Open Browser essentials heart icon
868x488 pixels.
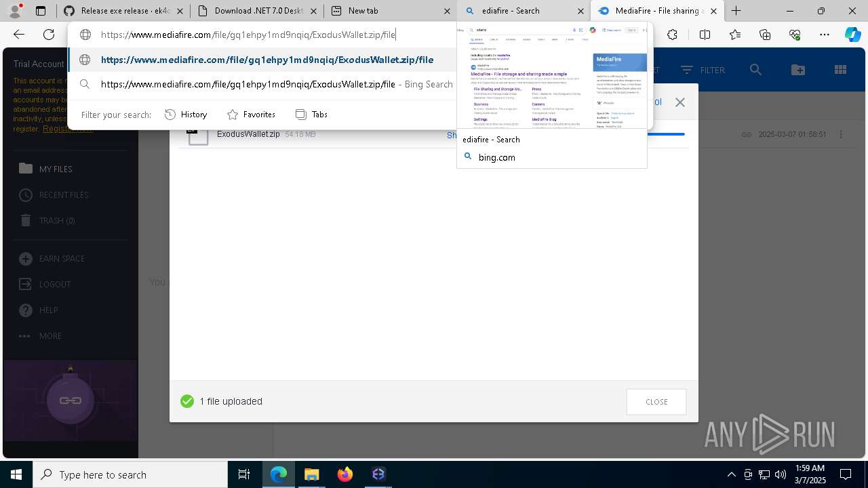pos(795,35)
